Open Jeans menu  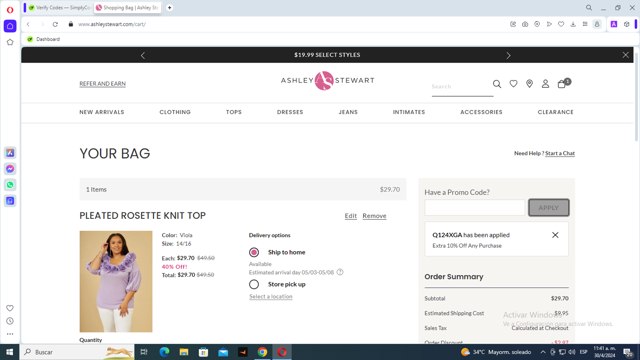coord(348,112)
